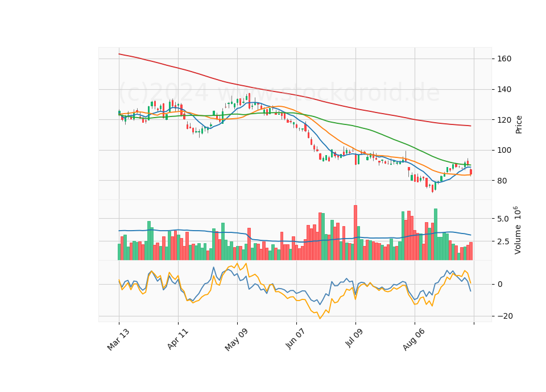
Task: Click the 5.0 volume axis tick
Action: click(x=502, y=219)
